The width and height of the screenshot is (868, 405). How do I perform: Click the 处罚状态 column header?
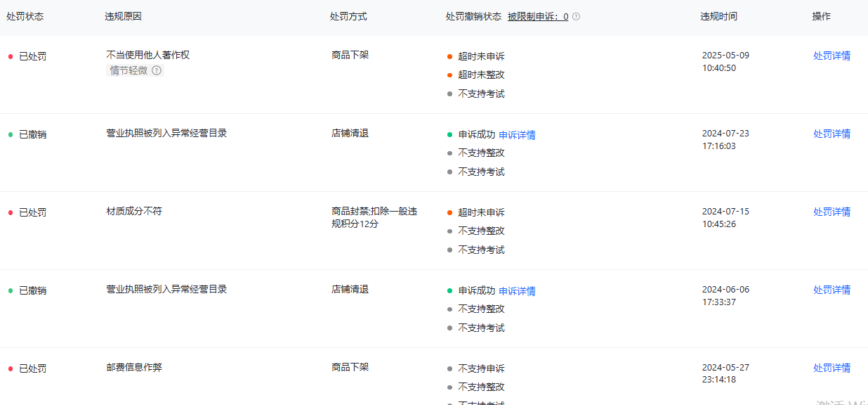(25, 16)
